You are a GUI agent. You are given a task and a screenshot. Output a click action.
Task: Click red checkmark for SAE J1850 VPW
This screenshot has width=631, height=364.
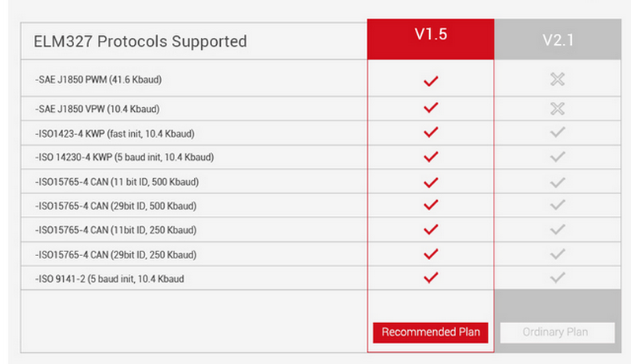coord(431,108)
